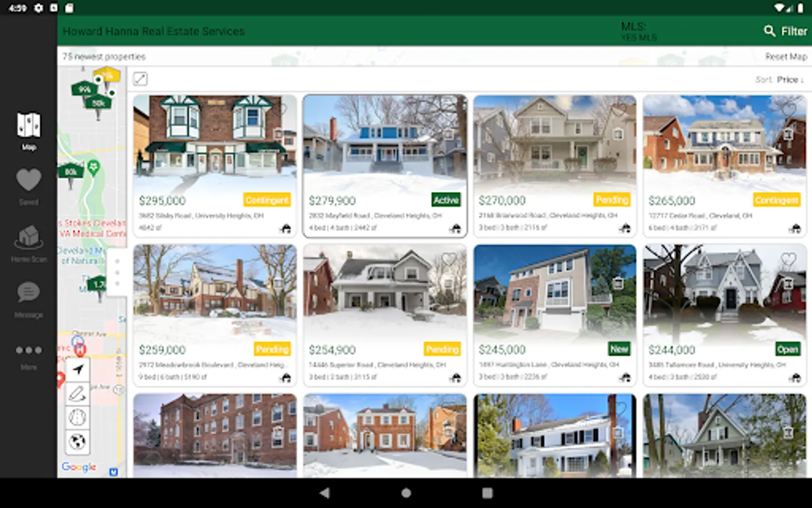Screen dimensions: 812x508
Task: Click the New badge on the $245,000 listing
Action: pyautogui.click(x=619, y=349)
